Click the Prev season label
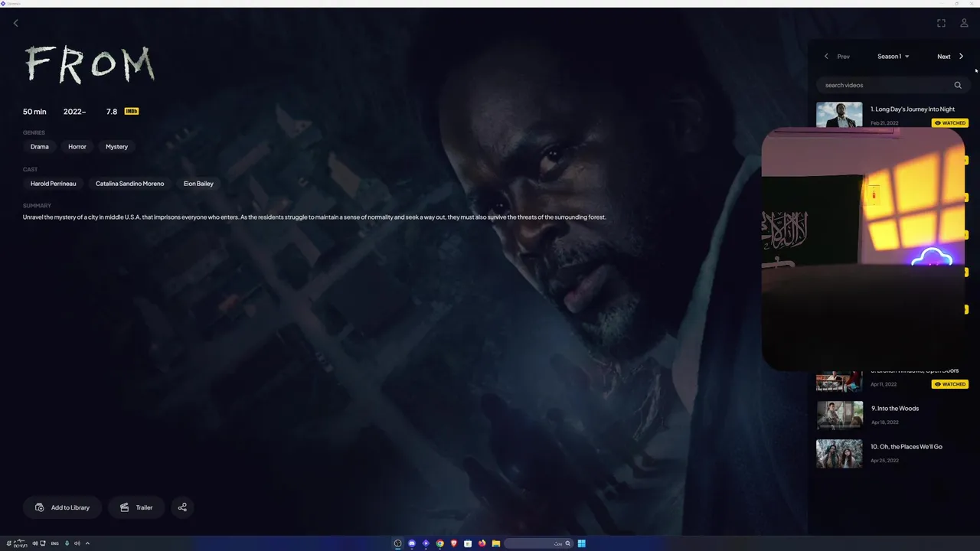Viewport: 980px width, 551px height. pos(843,57)
